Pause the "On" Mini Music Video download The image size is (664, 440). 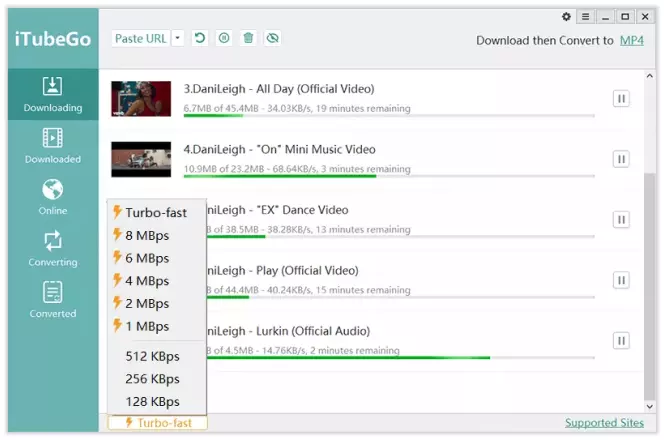(621, 159)
